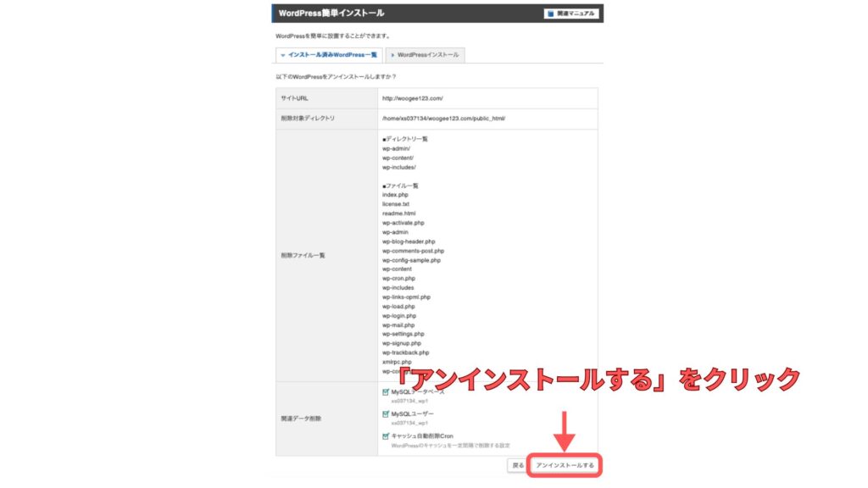868x488 pixels.
Task: Select the wp-activate.php file entry
Action: tap(403, 223)
